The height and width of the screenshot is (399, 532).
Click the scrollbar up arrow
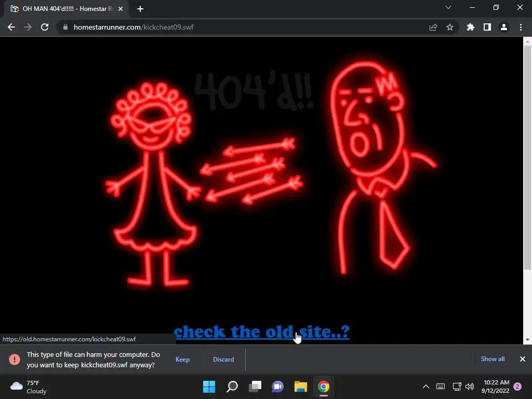pos(527,42)
